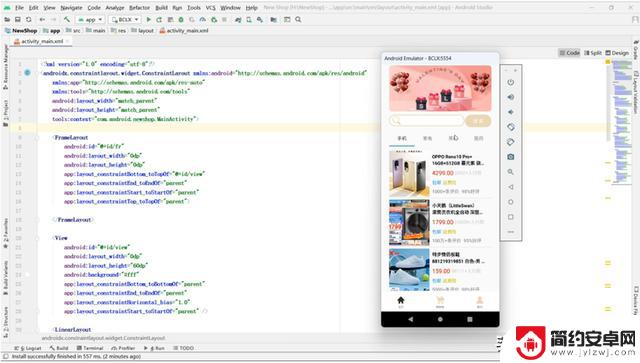Open the Terminal tool window
Image resolution: width=640 pixels, height=363 pixels.
click(90, 348)
